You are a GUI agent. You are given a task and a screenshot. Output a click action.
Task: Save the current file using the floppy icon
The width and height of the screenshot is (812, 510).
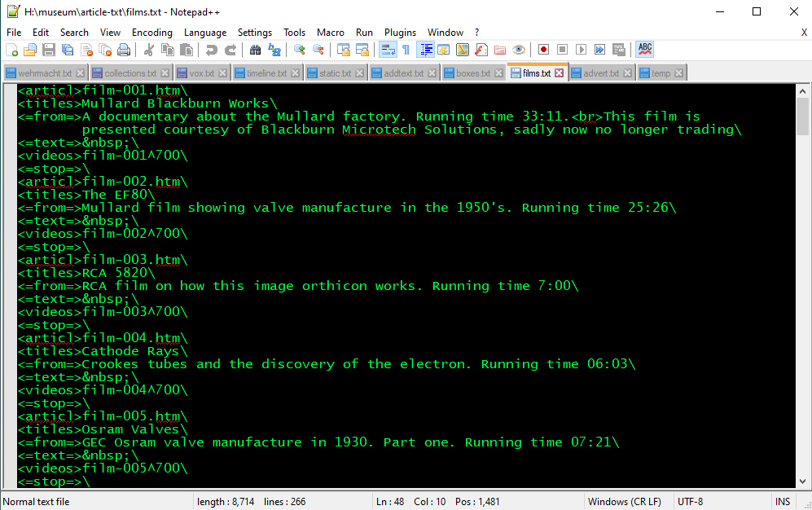pyautogui.click(x=49, y=50)
